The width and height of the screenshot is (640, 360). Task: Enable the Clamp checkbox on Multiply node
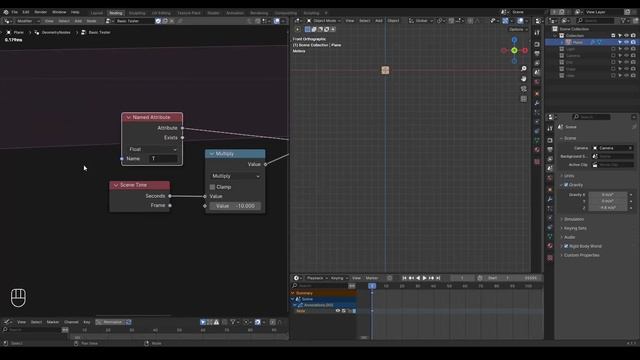tap(212, 187)
